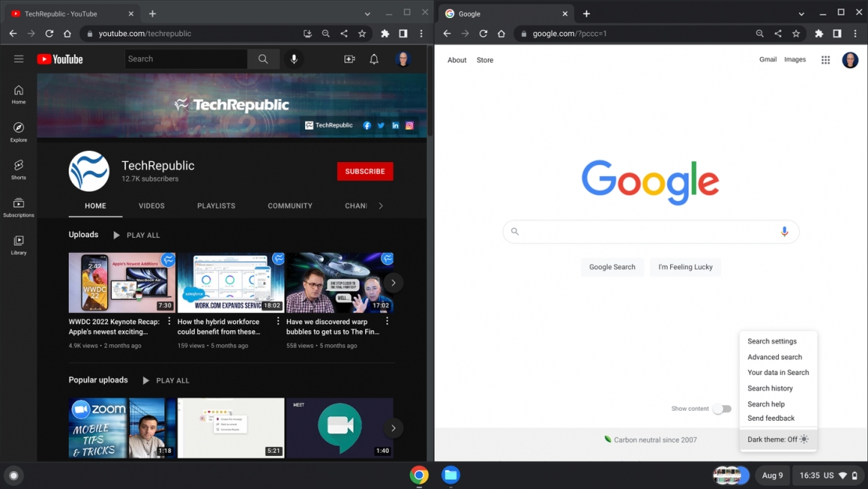Click the Create video icon on YouTube
This screenshot has width=868, height=489.
(x=349, y=58)
